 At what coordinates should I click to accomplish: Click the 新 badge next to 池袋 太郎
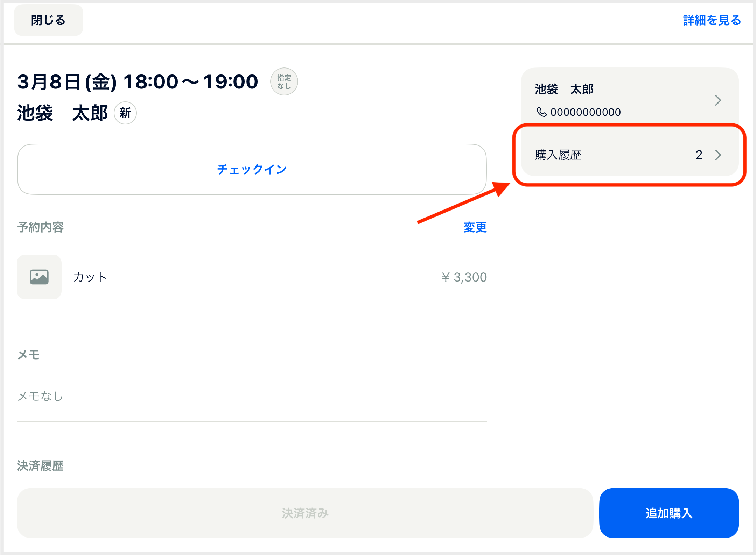[125, 113]
